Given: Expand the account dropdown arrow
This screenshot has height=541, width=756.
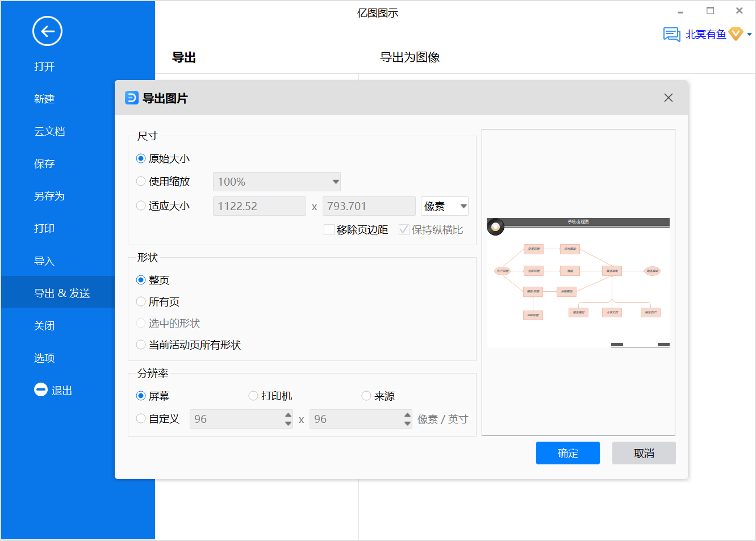Looking at the screenshot, I should click(x=749, y=35).
